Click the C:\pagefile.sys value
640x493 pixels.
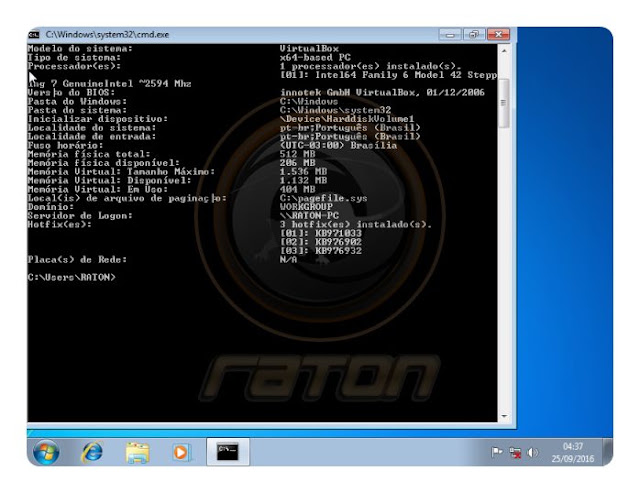point(324,198)
